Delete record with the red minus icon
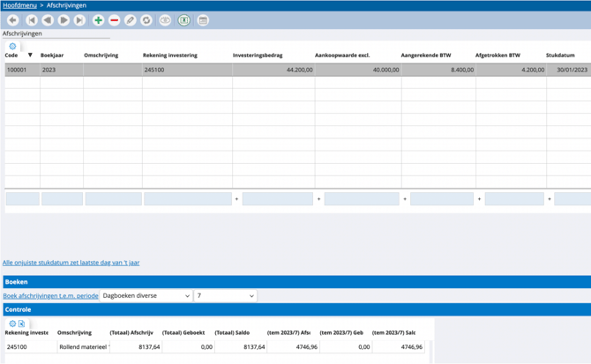This screenshot has width=591, height=364. 114,20
